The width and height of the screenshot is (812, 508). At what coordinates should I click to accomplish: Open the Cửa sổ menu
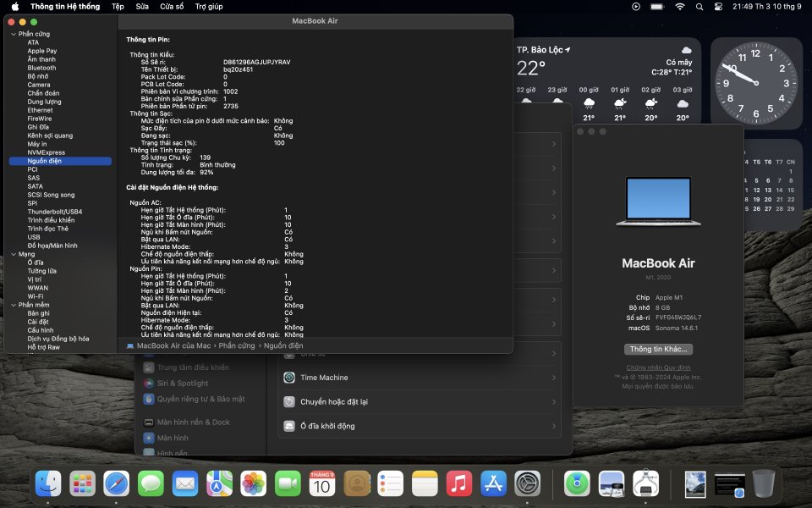173,7
